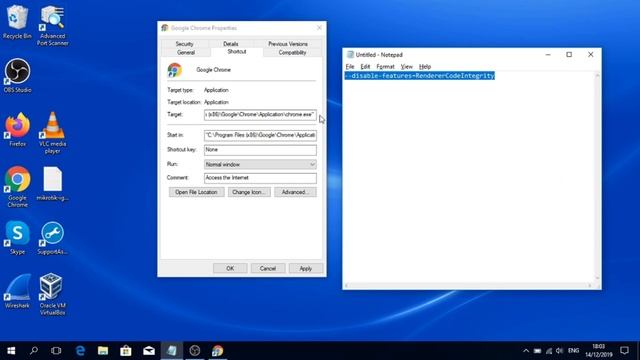Select the mikrotik file on the desktop
The width and height of the screenshot is (640, 360).
click(x=52, y=184)
